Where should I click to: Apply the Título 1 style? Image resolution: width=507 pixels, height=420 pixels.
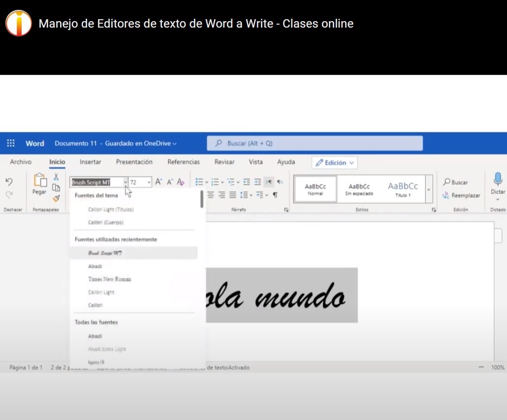[x=403, y=189]
